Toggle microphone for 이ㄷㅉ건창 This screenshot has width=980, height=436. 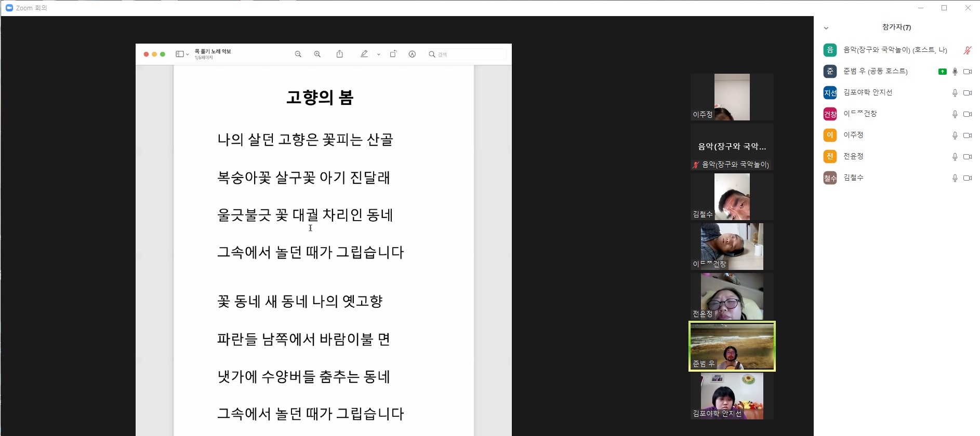coord(955,114)
